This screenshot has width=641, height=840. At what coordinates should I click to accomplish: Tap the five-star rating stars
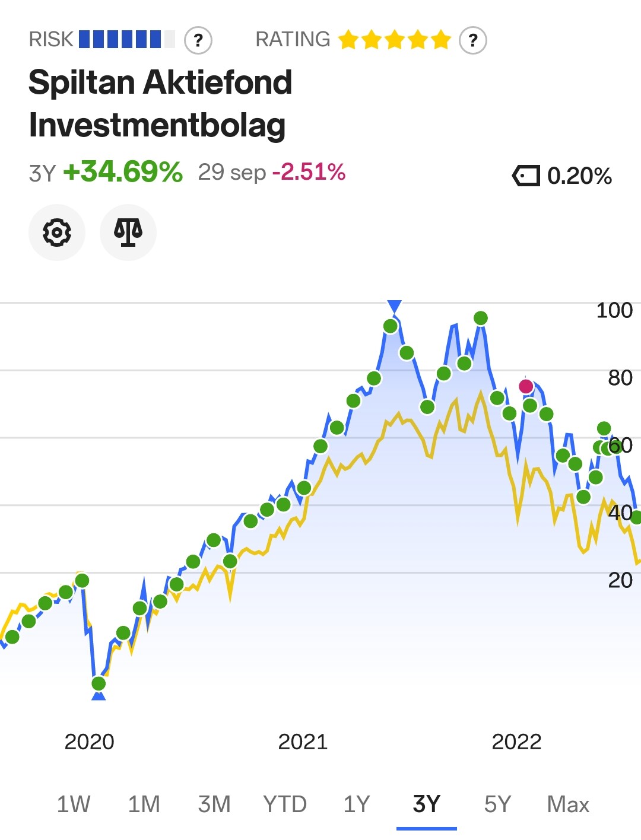395,40
